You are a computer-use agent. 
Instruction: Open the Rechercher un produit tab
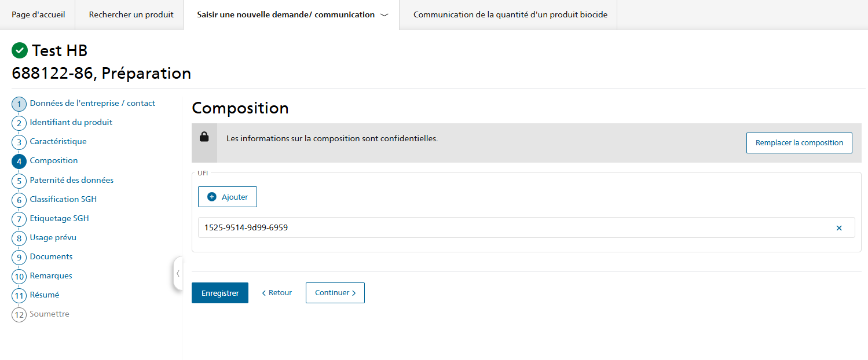tap(131, 15)
